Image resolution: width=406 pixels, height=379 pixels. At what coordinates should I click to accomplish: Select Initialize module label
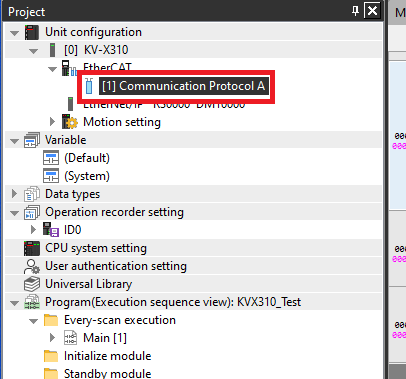(108, 356)
